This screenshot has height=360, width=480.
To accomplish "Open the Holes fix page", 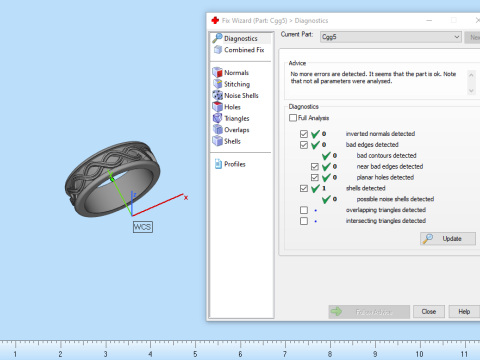I will [x=232, y=107].
